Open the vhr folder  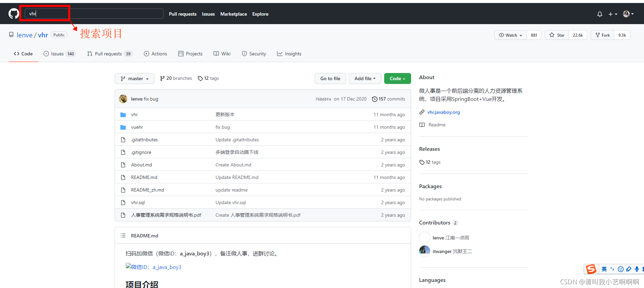[135, 114]
